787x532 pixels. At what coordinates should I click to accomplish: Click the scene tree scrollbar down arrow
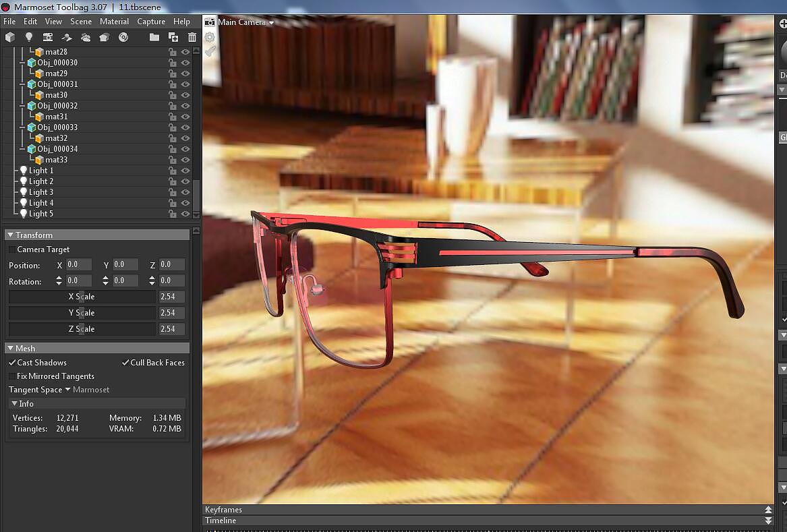(196, 214)
